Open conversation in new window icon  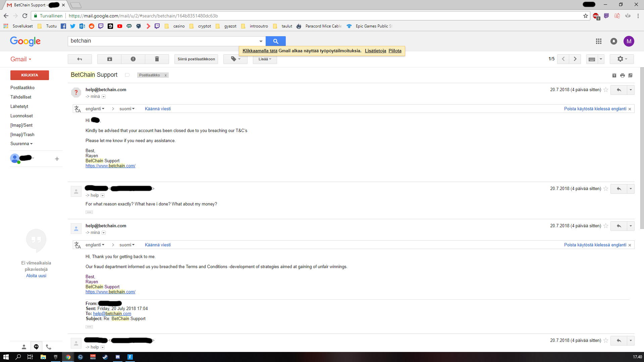click(x=630, y=75)
